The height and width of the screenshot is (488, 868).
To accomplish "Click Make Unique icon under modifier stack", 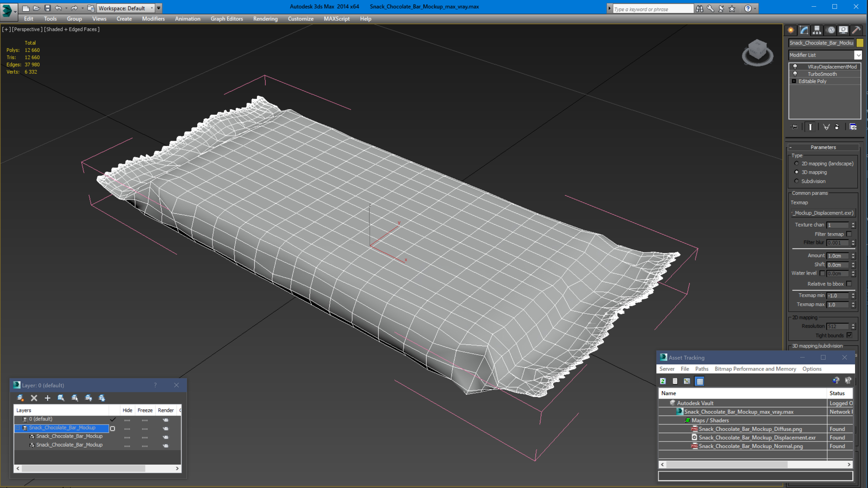I will pyautogui.click(x=826, y=127).
